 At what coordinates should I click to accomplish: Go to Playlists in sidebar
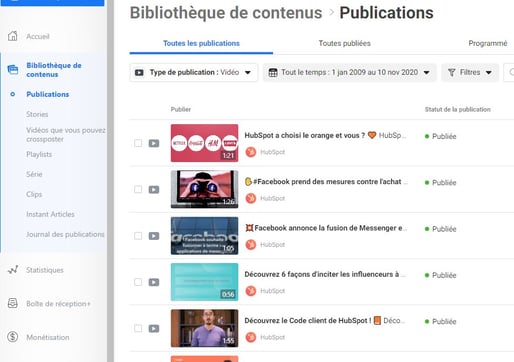pyautogui.click(x=39, y=154)
